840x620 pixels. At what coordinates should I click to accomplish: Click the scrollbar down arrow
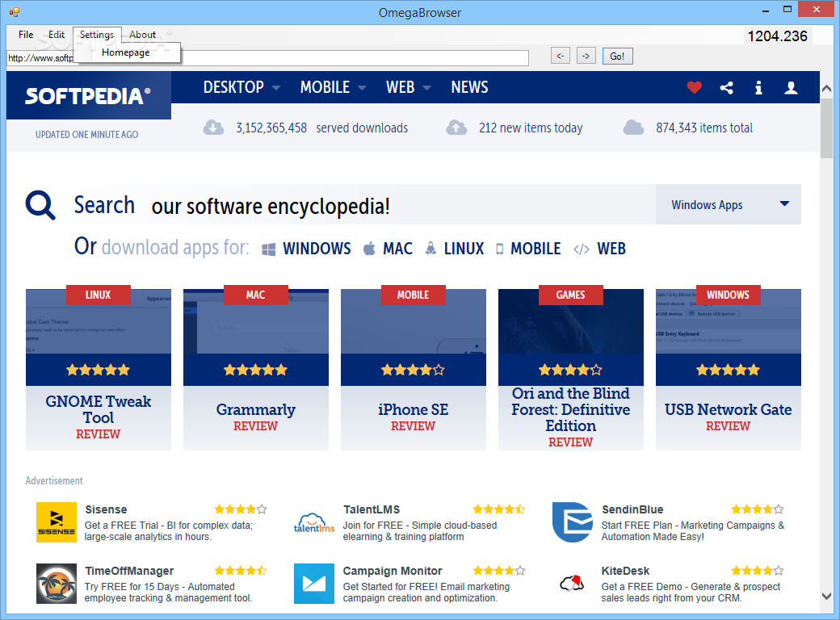coord(826,595)
